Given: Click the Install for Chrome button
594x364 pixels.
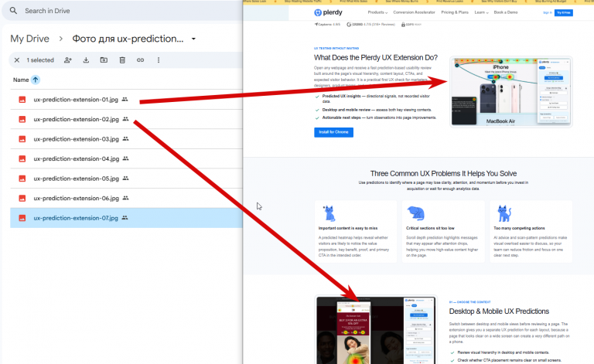Looking at the screenshot, I should pos(333,132).
